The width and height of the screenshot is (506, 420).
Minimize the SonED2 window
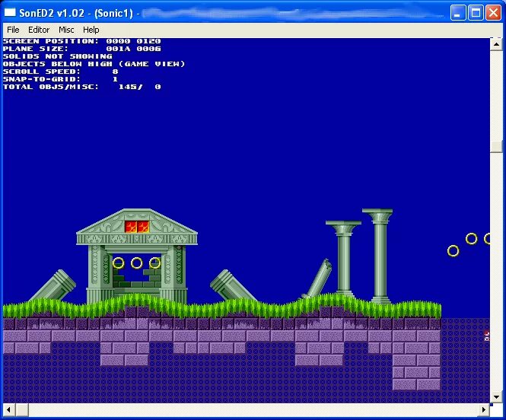tap(458, 13)
